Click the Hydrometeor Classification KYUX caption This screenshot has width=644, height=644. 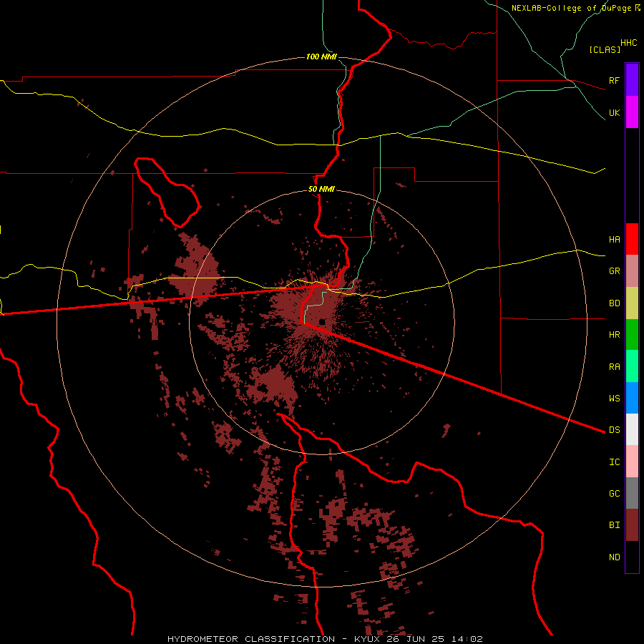point(325,639)
